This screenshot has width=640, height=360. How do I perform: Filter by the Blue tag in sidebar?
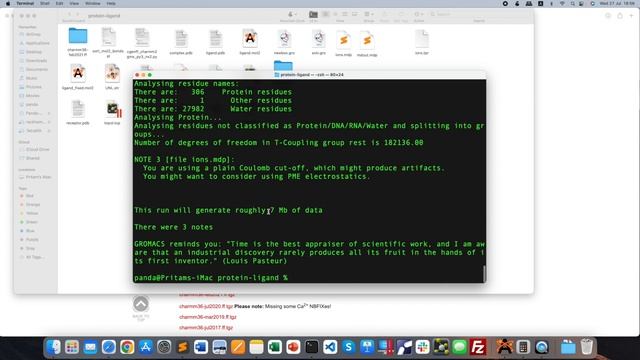tap(29, 231)
